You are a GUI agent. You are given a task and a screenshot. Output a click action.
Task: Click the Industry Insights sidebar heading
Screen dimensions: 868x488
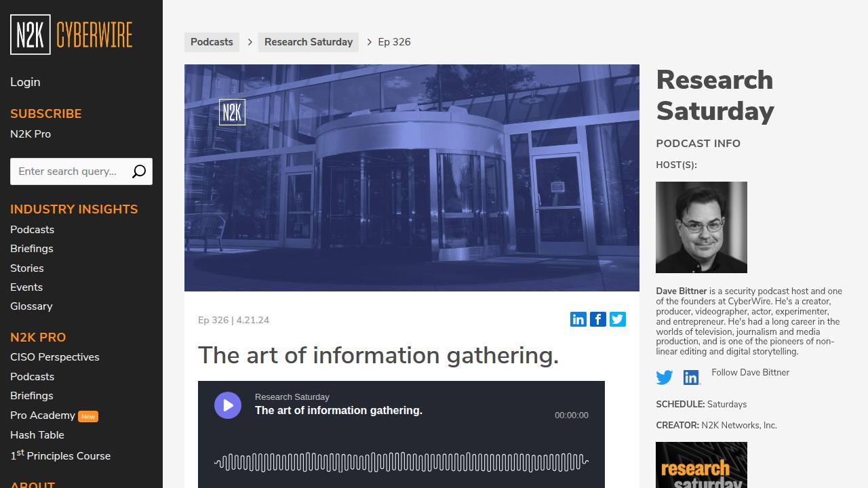click(74, 209)
